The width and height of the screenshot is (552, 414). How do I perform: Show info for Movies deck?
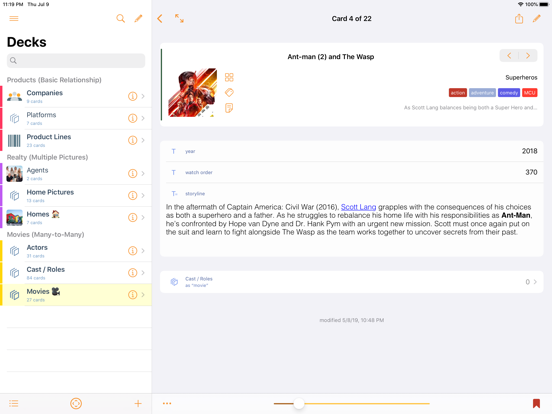coord(132,295)
